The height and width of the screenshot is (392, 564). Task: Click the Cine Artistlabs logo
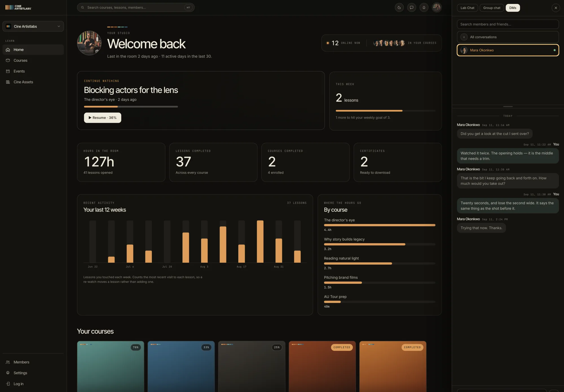[x=18, y=7]
